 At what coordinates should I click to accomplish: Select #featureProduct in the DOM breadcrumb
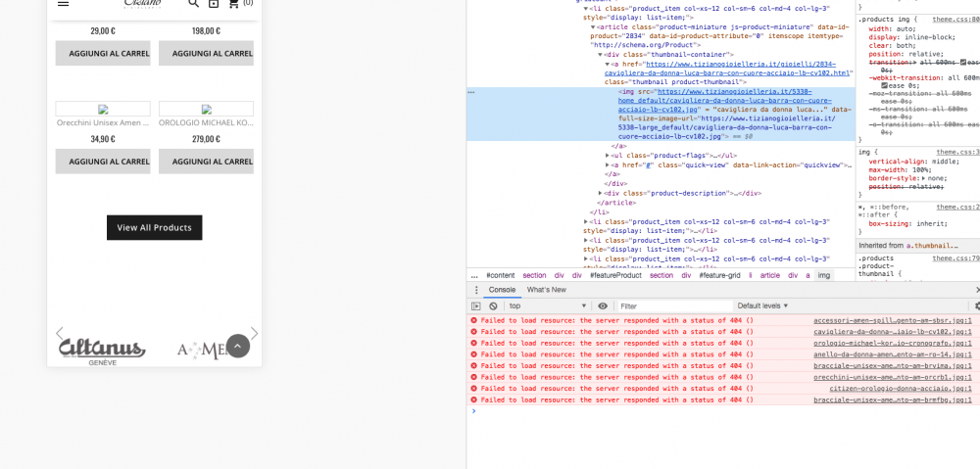point(615,275)
